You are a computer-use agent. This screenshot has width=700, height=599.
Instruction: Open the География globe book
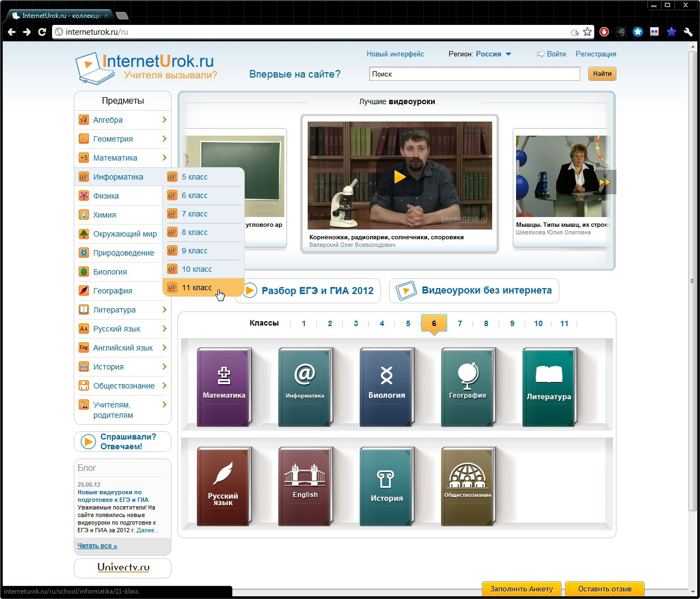point(467,386)
